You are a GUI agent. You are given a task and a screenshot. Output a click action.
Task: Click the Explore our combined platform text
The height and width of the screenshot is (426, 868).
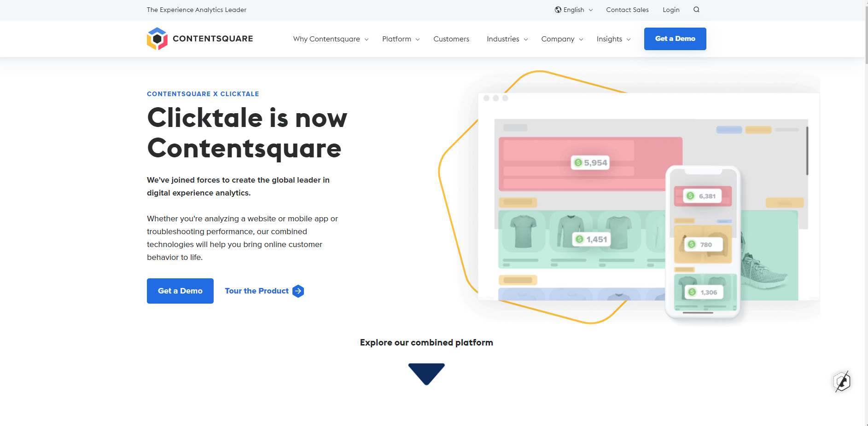pos(426,343)
